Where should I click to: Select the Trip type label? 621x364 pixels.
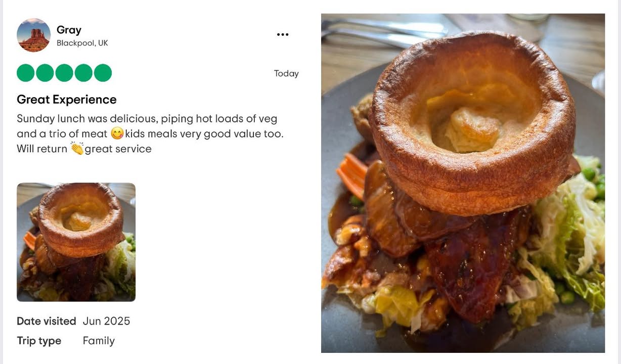click(x=39, y=341)
